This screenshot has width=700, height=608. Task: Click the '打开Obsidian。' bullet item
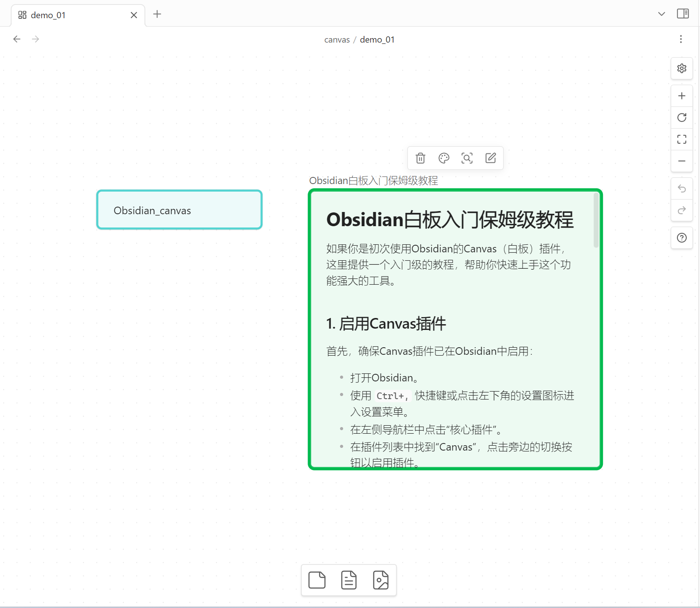[x=384, y=378]
